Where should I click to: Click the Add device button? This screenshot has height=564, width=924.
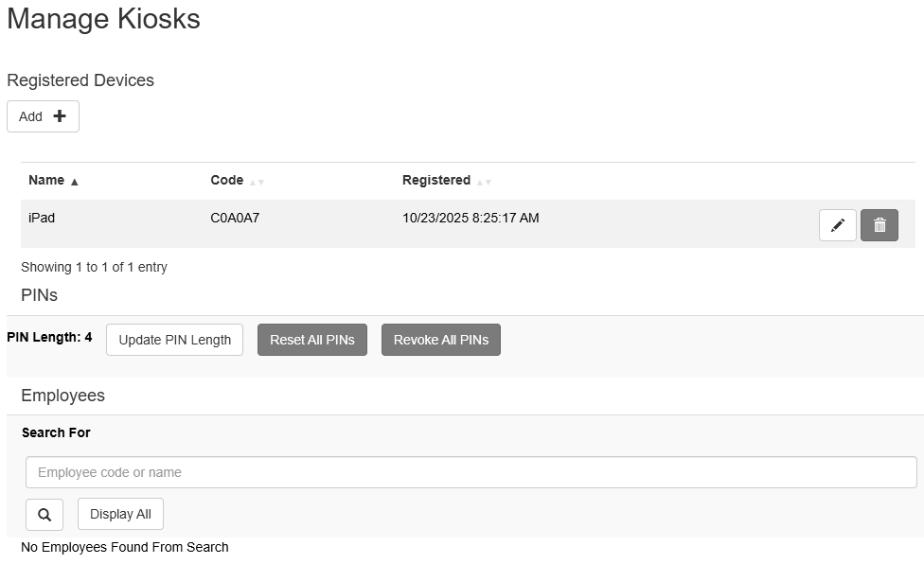point(43,116)
